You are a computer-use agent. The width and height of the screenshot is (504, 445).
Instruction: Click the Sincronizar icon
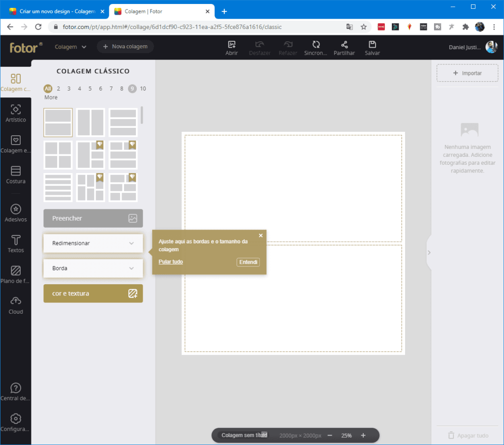point(316,45)
